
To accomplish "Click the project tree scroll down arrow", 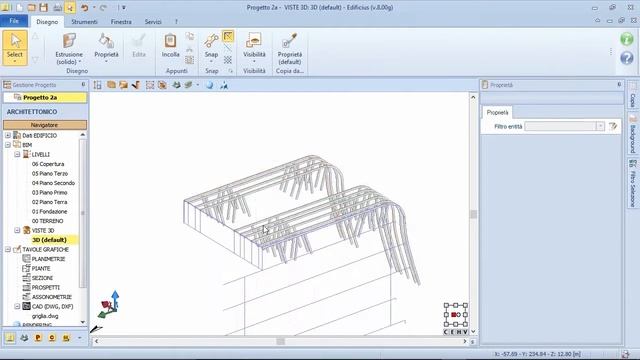I will 83,322.
